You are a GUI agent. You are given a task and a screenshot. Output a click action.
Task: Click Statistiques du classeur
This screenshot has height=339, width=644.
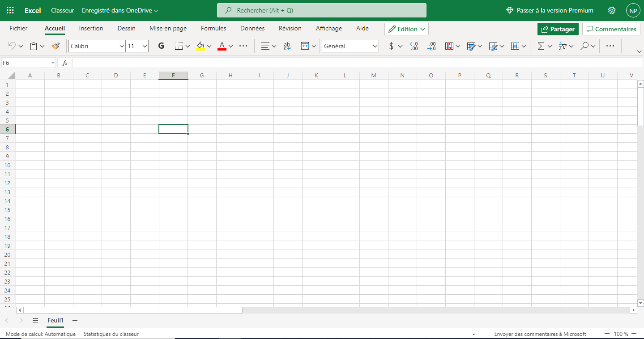[x=111, y=334]
